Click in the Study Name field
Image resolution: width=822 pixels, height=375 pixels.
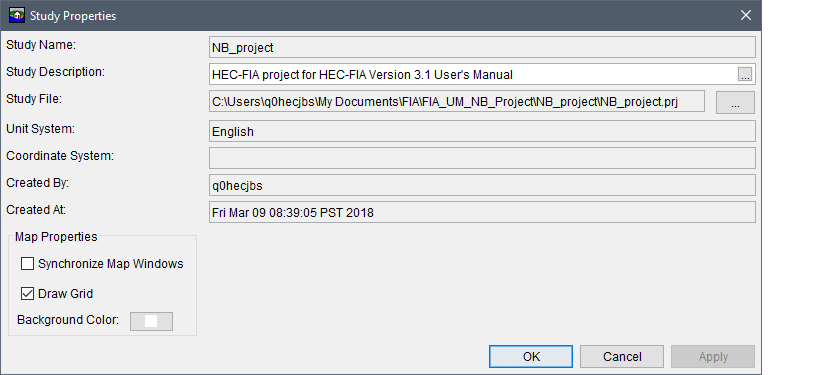482,47
